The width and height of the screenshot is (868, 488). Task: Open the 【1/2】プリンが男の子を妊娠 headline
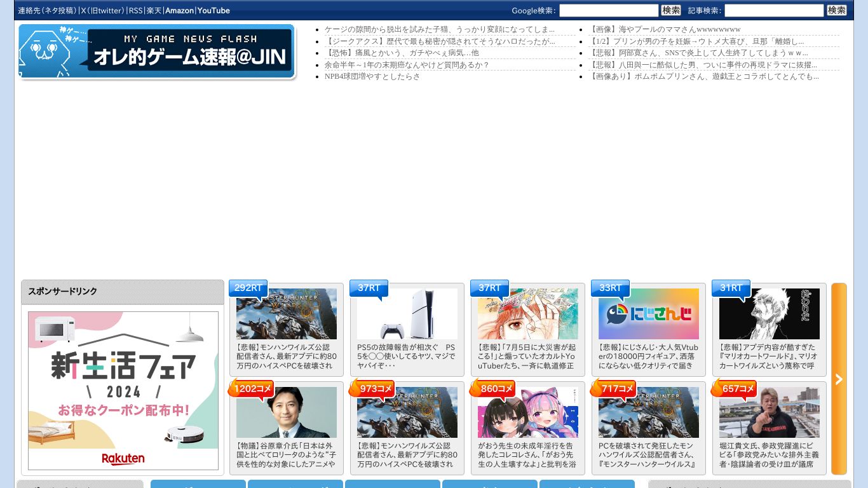click(x=696, y=41)
